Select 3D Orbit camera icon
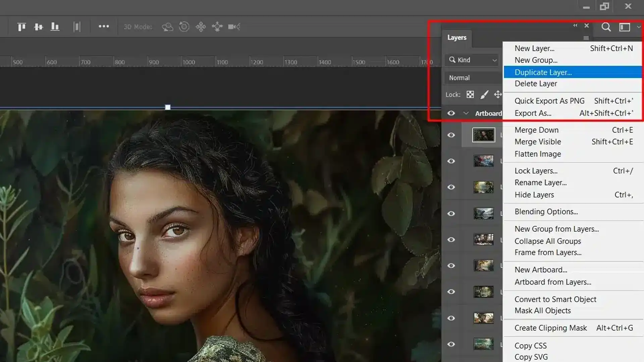This screenshot has width=644, height=362. (167, 27)
